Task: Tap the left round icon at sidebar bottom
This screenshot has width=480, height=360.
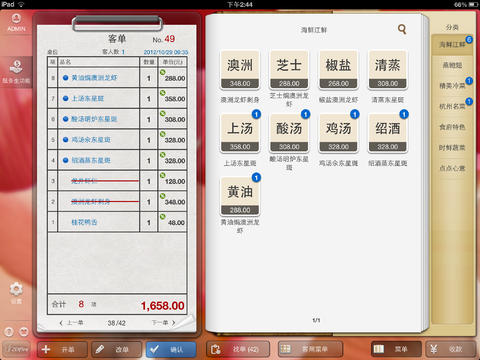Action: (x=9, y=332)
